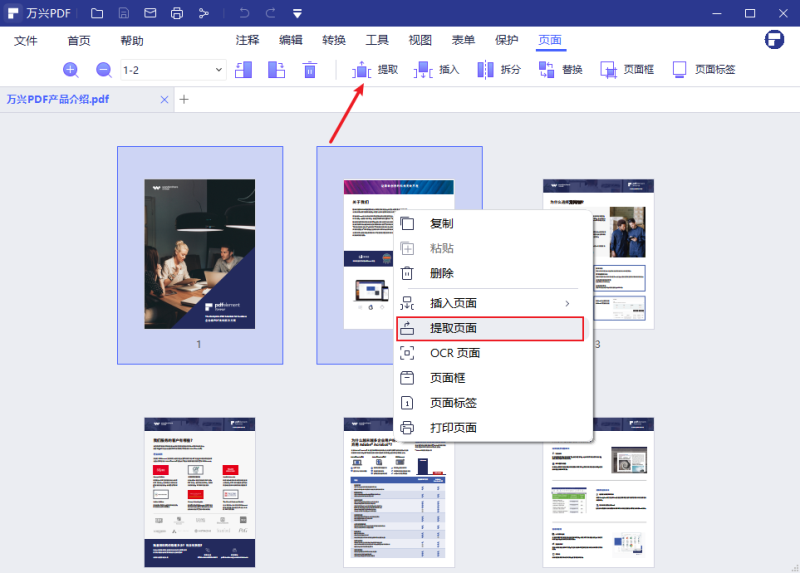800x573 pixels.
Task: Click the 插入 insert toolbar button
Action: tap(437, 69)
